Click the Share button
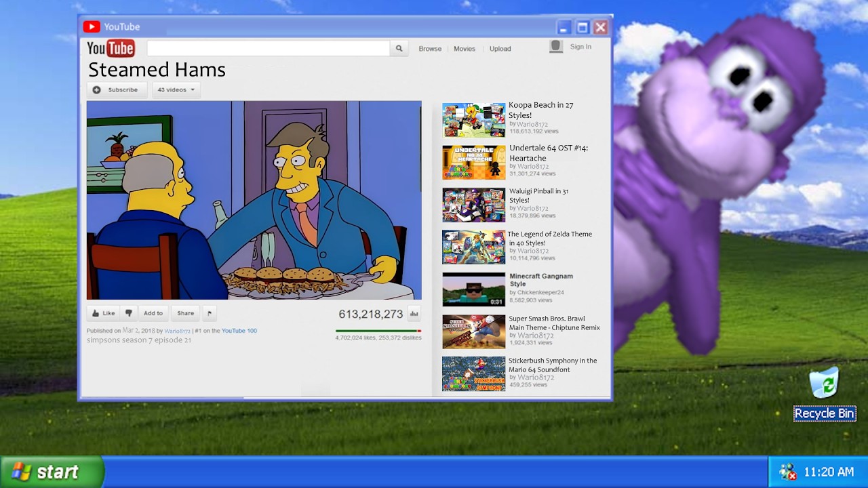The height and width of the screenshot is (488, 868). (186, 313)
